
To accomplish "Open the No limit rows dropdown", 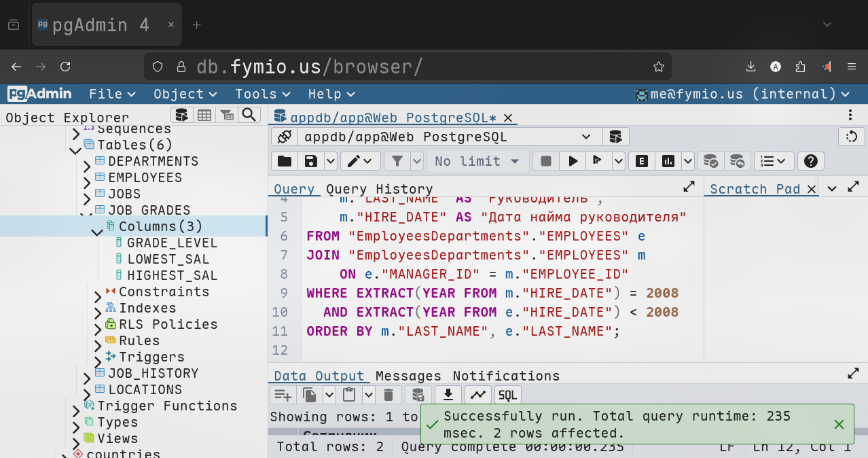I will coord(477,161).
